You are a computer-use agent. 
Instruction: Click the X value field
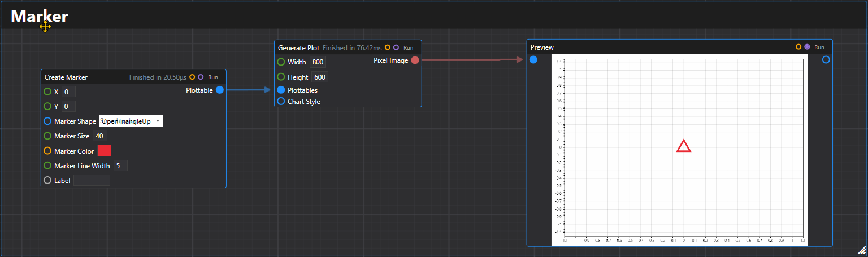(68, 92)
